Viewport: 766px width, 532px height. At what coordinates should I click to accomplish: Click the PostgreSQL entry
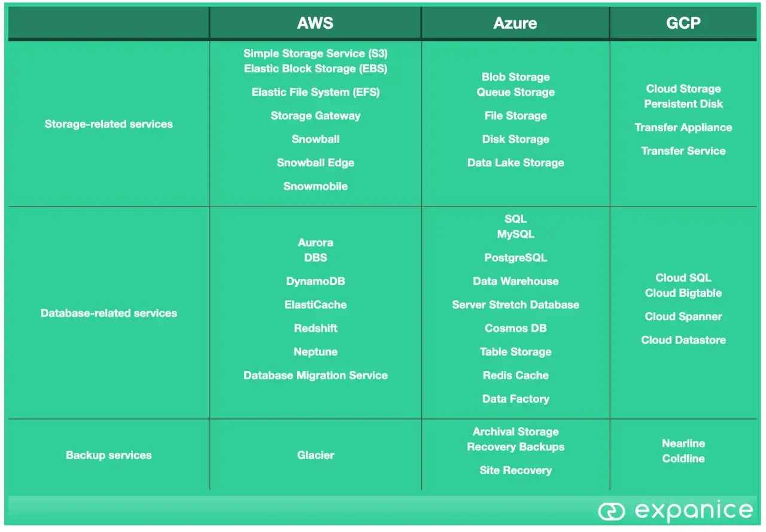pos(515,258)
